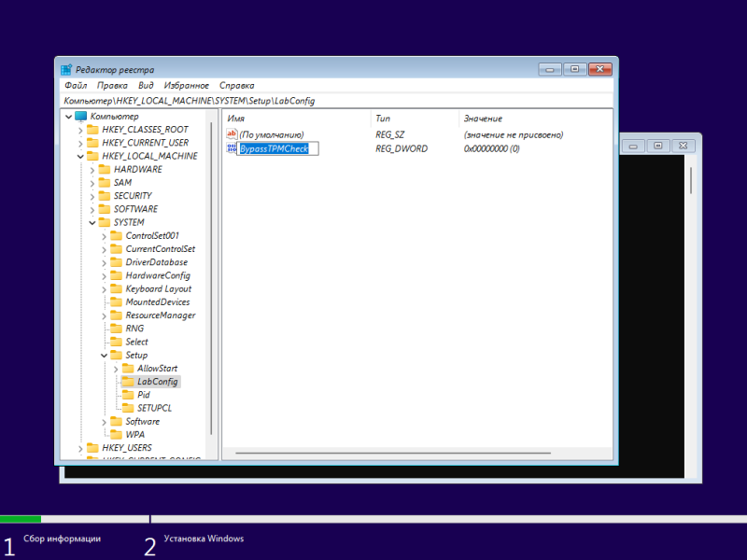Screen dimensions: 747x560
Task: Click the SAM folder icon
Action: pos(105,183)
